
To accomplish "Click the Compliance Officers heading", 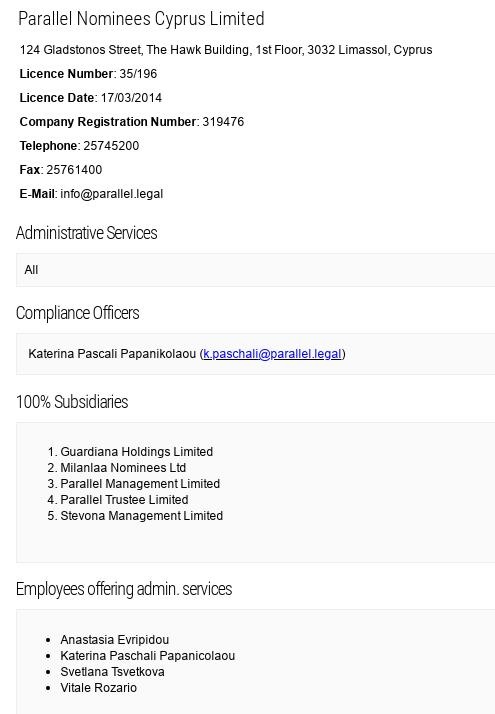I will point(77,313).
